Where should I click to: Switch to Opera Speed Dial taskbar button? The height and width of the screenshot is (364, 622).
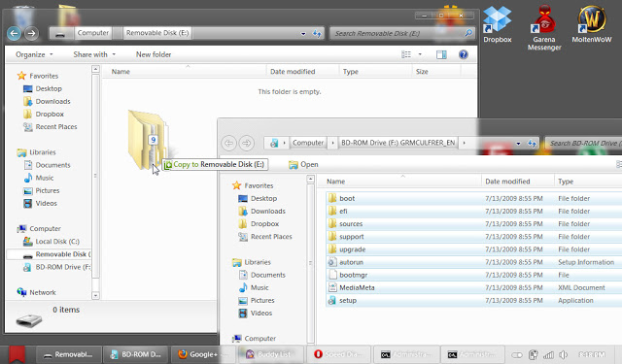(339, 354)
